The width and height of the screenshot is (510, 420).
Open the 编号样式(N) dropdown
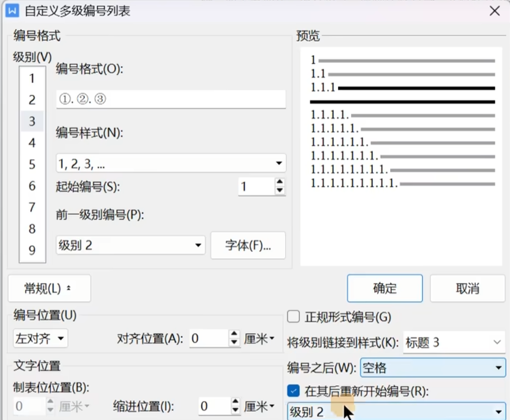pos(171,163)
